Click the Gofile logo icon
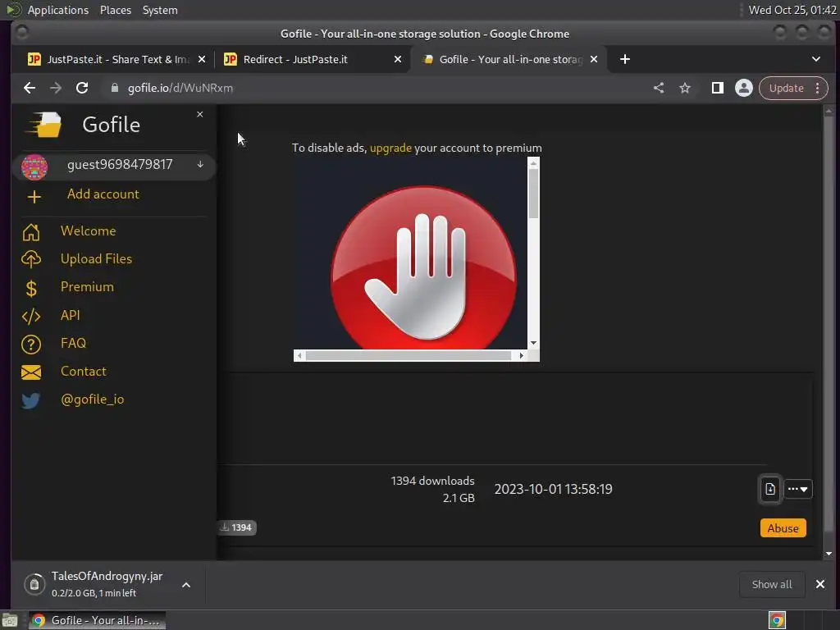The width and height of the screenshot is (840, 630). [44, 125]
